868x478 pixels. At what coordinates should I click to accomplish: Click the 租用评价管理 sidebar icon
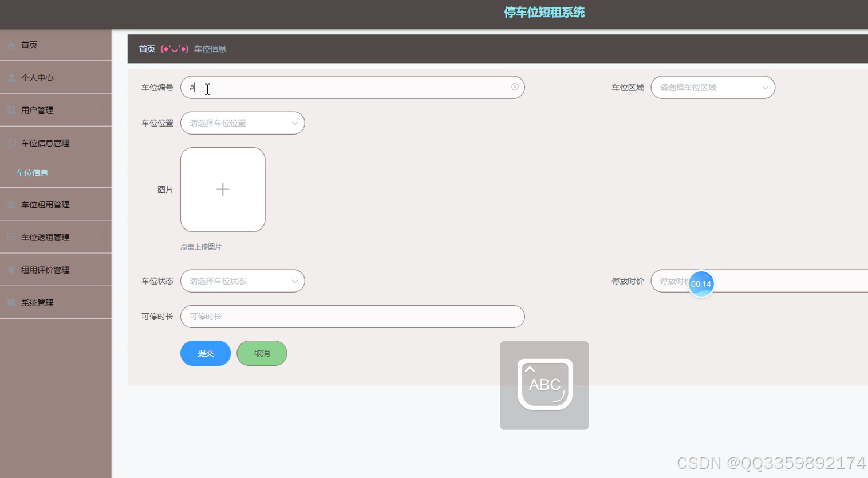coord(11,270)
